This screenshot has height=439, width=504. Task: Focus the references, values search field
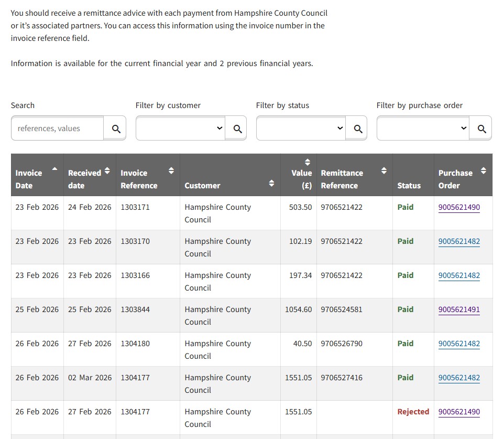(x=58, y=128)
